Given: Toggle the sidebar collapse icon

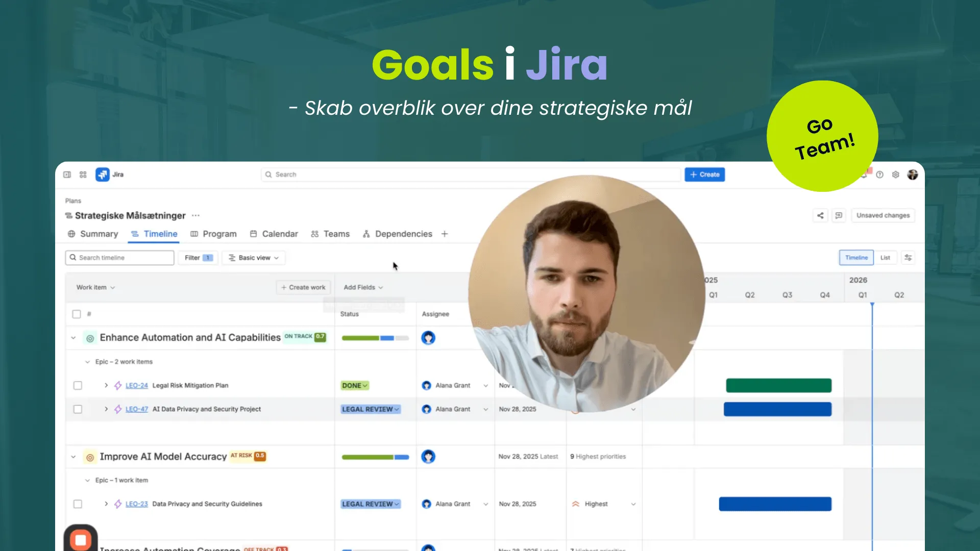Looking at the screenshot, I should 67,174.
